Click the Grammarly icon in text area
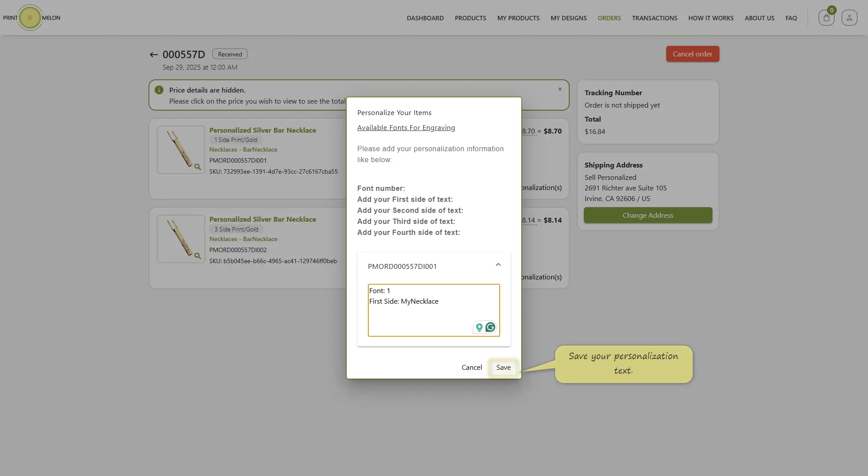Screen dimensions: 868x476 point(490,327)
